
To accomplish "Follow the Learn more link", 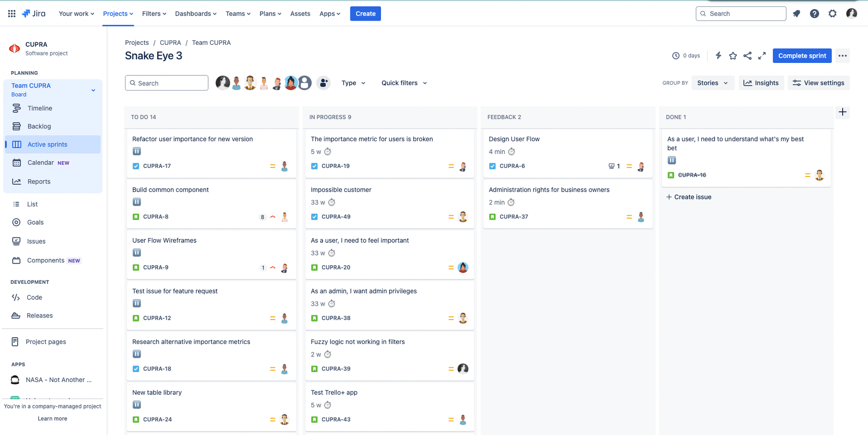I will [53, 419].
